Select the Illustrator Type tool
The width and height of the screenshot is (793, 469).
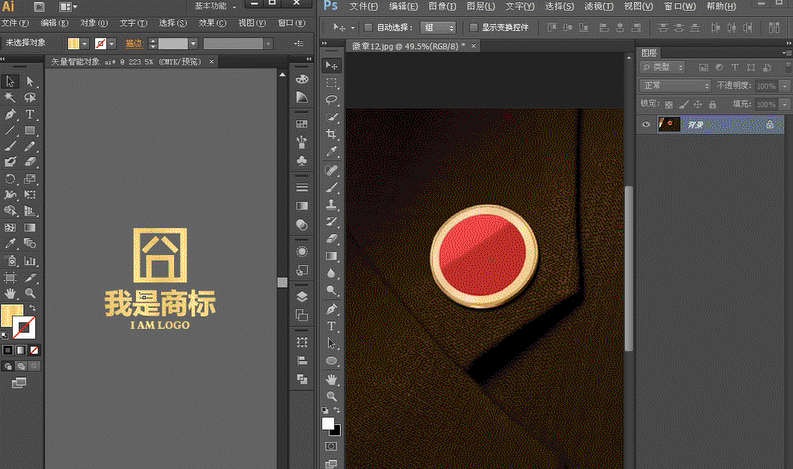click(31, 115)
